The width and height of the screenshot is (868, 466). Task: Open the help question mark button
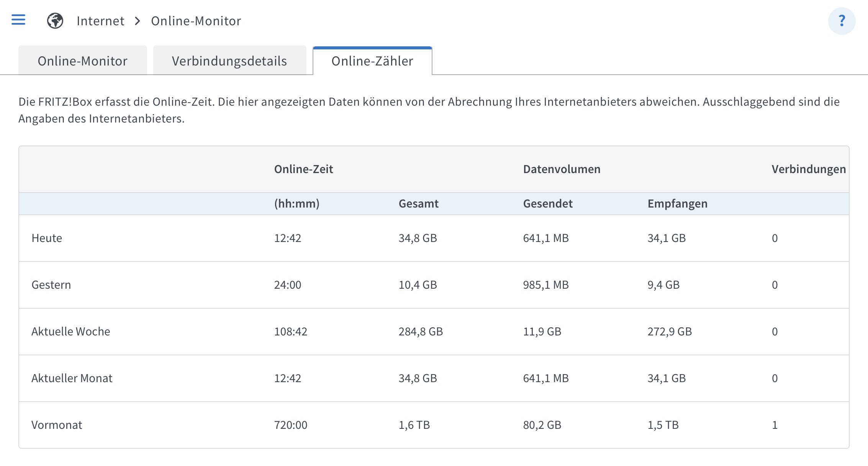click(842, 21)
